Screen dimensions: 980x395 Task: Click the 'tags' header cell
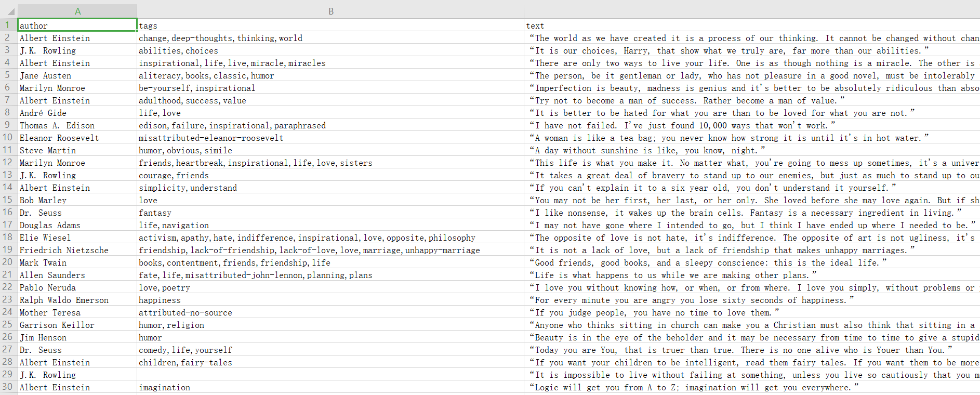click(x=330, y=25)
